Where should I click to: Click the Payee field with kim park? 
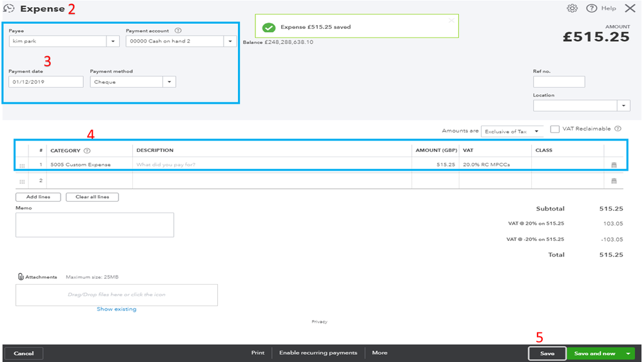[x=57, y=41]
